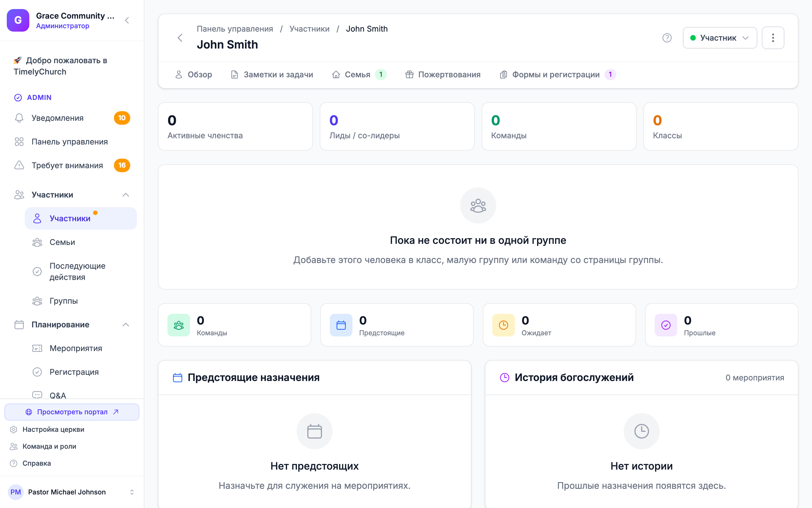Click the families icon beside Семьи

coord(37,242)
